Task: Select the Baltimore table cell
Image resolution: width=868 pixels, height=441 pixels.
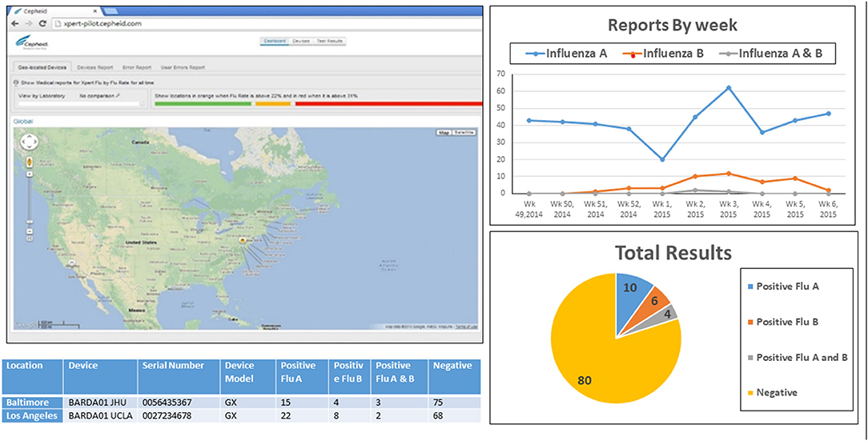Action: [x=32, y=403]
